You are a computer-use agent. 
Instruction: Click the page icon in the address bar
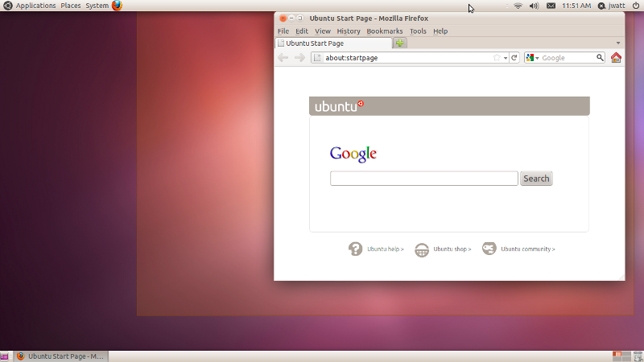click(x=317, y=58)
